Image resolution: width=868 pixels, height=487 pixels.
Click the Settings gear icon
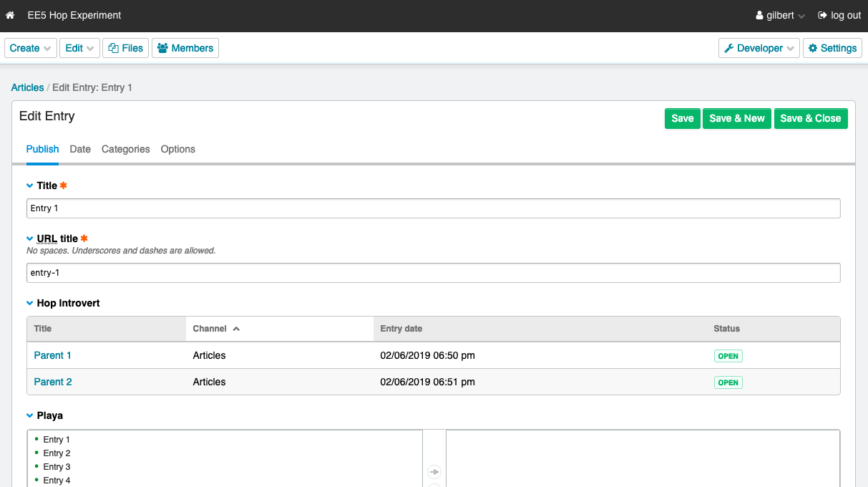point(813,48)
